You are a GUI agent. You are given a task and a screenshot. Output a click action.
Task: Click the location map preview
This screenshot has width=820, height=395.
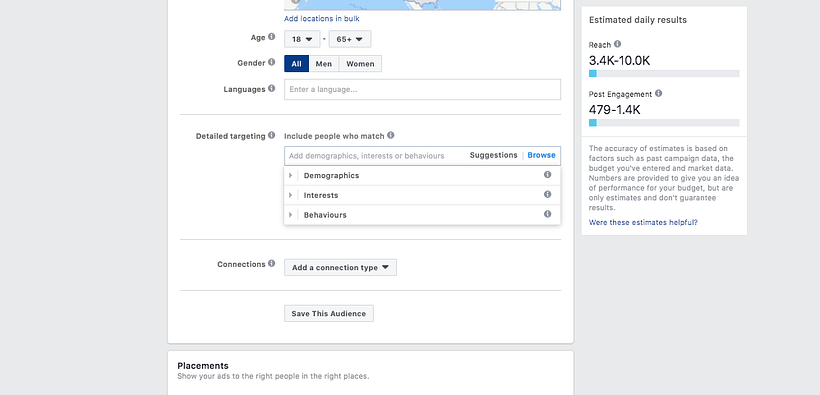coord(423,5)
